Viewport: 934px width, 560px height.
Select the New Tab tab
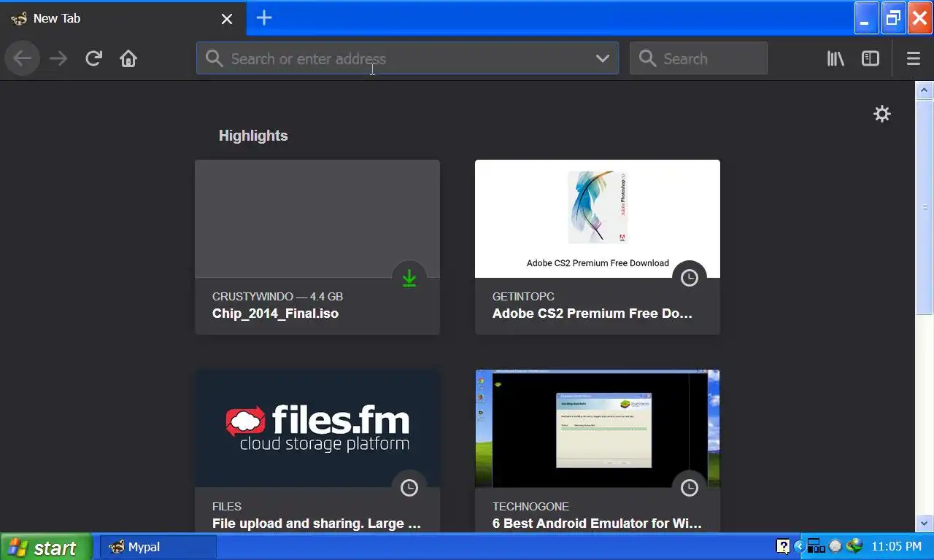click(x=123, y=19)
